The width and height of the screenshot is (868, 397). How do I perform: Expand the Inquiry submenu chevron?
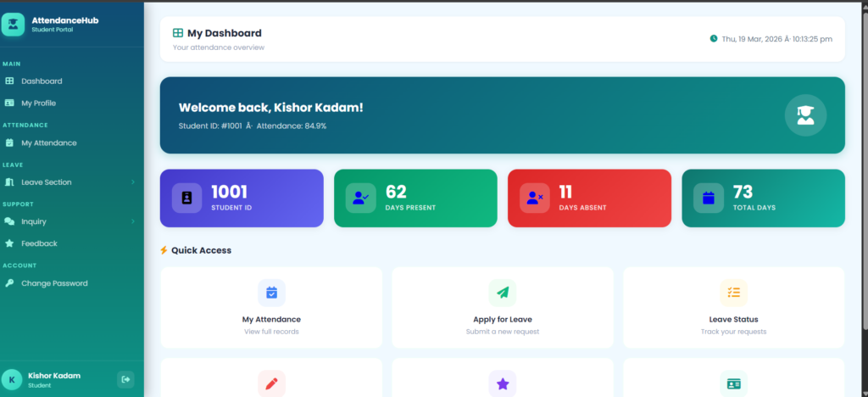click(133, 221)
